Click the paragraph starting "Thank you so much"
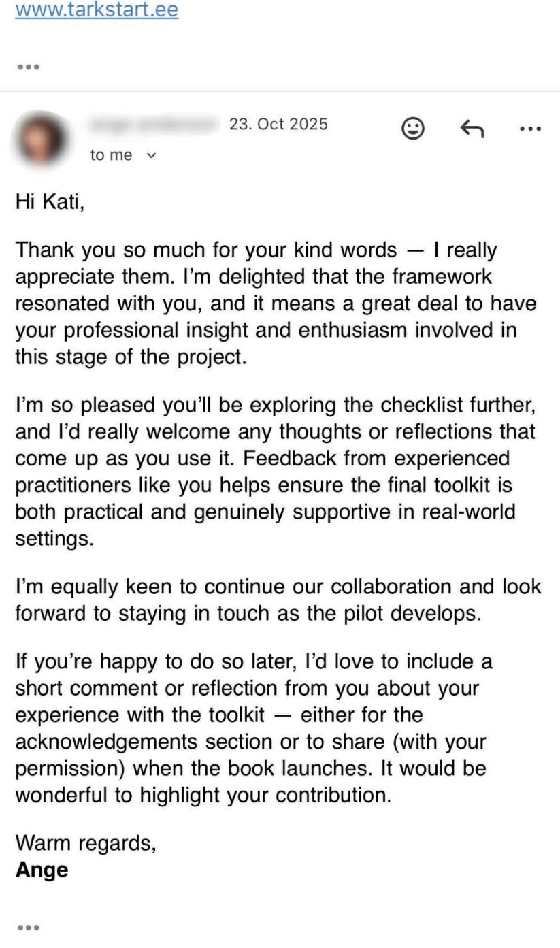560x948 pixels. tap(265, 304)
